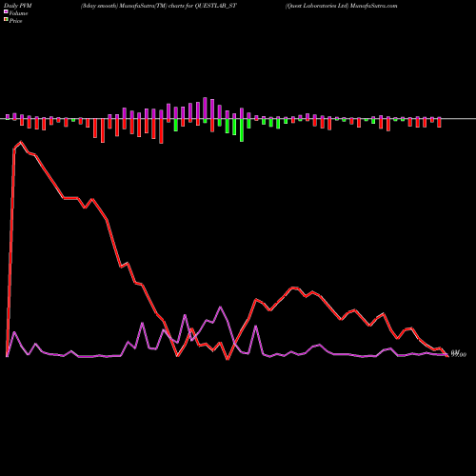Click the QUESTLAB_ST chart title text
Screen dimensions: 476x476
pyautogui.click(x=159, y=6)
